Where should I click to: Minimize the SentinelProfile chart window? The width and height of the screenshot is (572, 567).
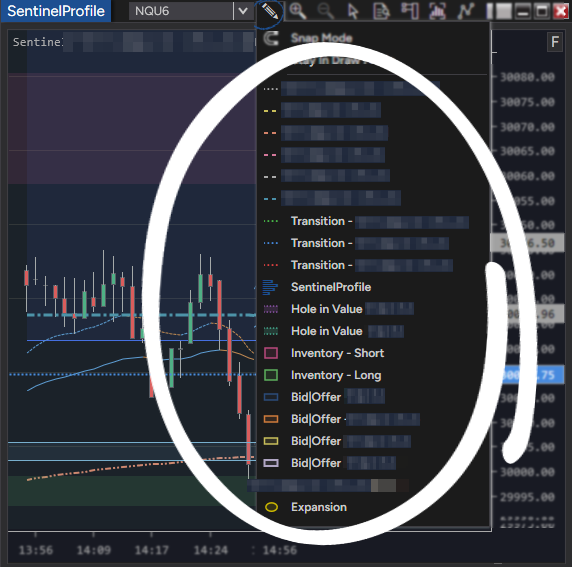522,11
